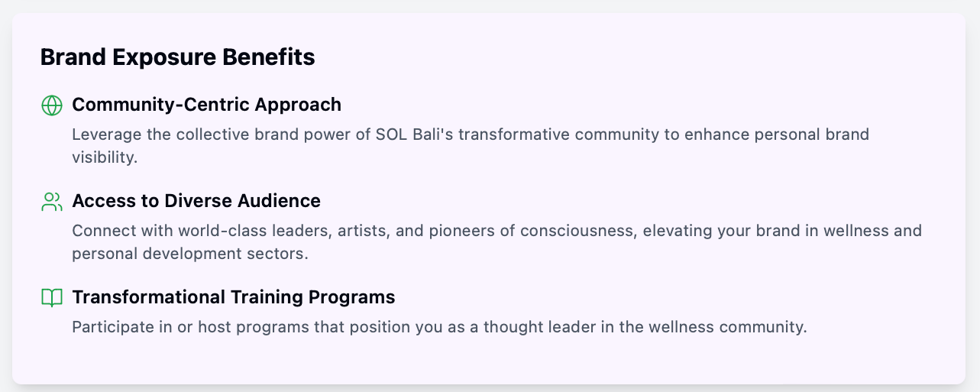
Task: Select the Brand Exposure Benefits heading
Action: point(177,57)
